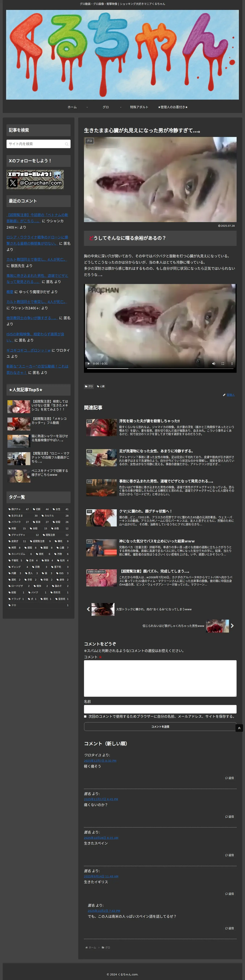Viewport: 245px width, 980px height.
Task: Open ★管理人のお墨付き★ in the navigation
Action: [x=173, y=107]
